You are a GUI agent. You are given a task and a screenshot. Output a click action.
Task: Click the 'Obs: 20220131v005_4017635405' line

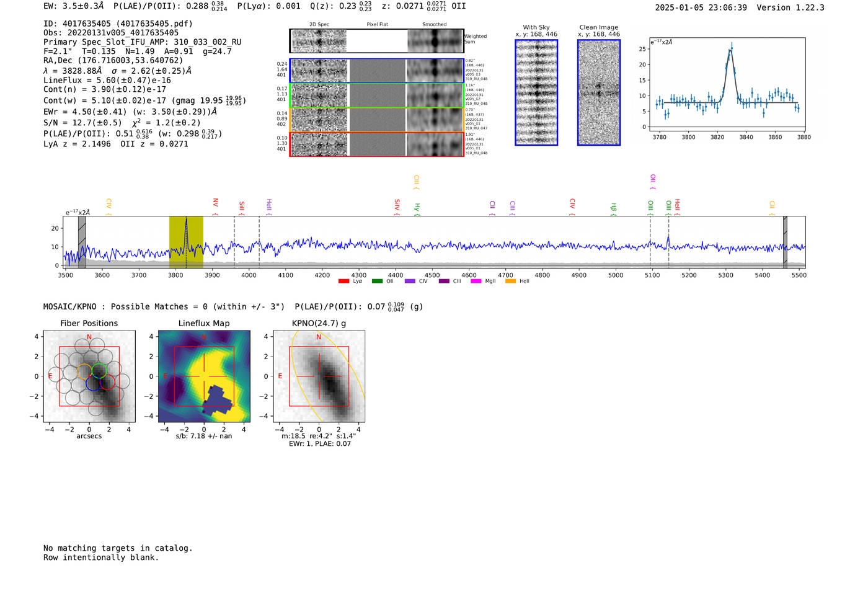[111, 33]
